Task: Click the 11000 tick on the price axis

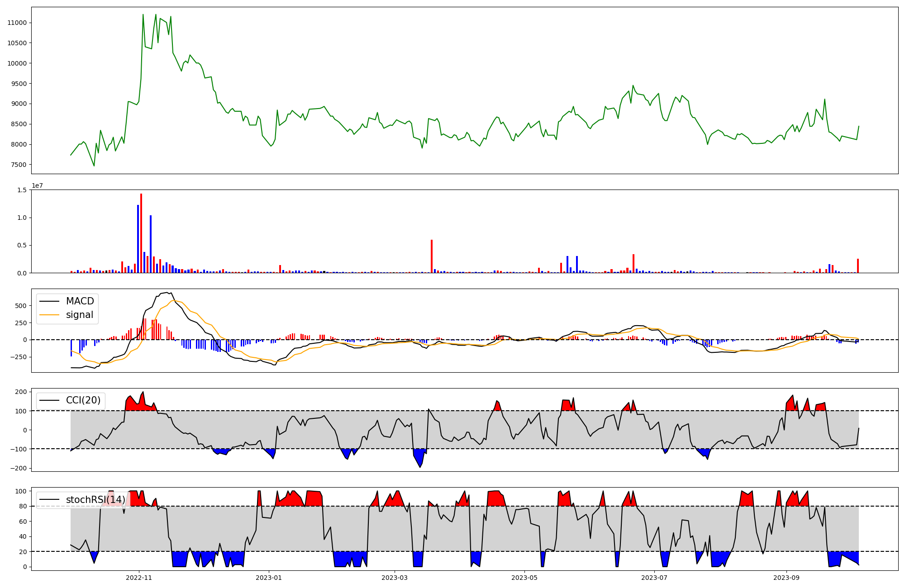Action: coord(17,23)
